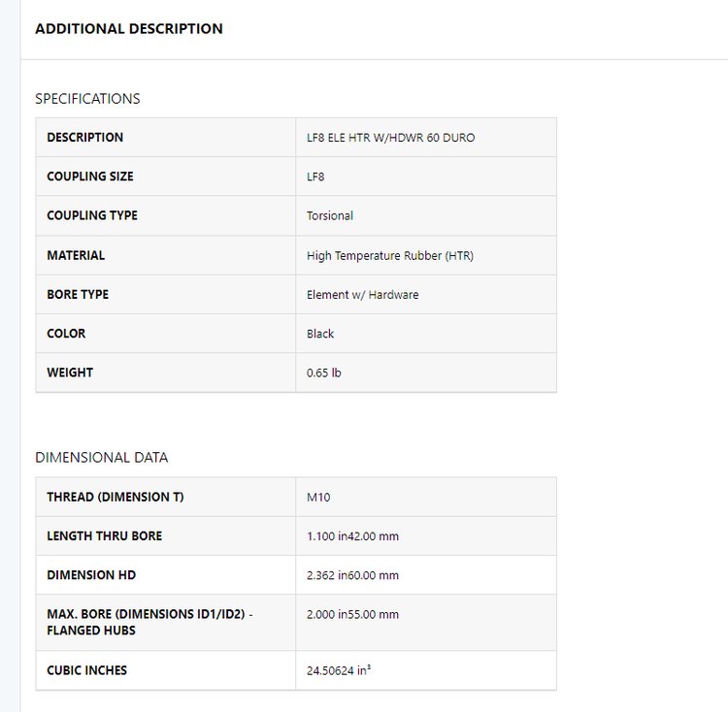Image resolution: width=728 pixels, height=712 pixels.
Task: Click the Black color value
Action: [320, 334]
